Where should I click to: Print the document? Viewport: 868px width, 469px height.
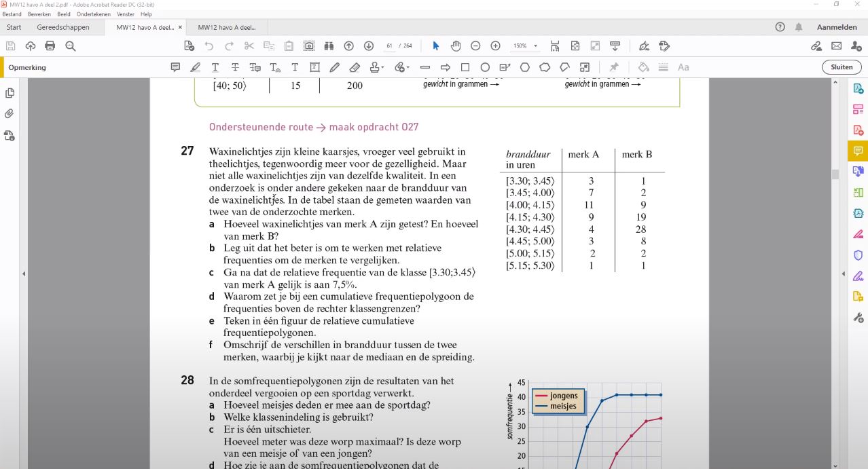50,45
